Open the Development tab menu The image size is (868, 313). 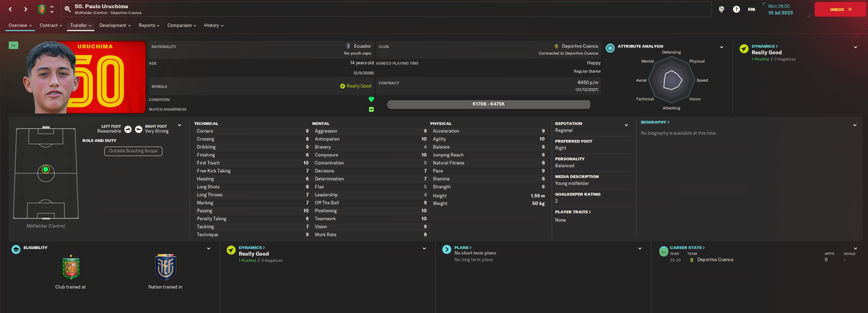coord(115,25)
